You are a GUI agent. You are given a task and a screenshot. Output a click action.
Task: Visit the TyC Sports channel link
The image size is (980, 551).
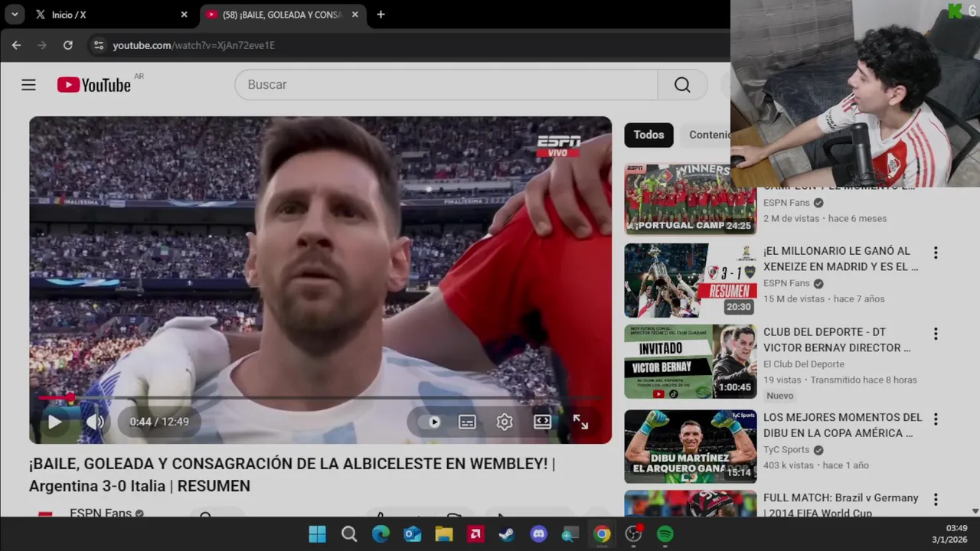[786, 450]
